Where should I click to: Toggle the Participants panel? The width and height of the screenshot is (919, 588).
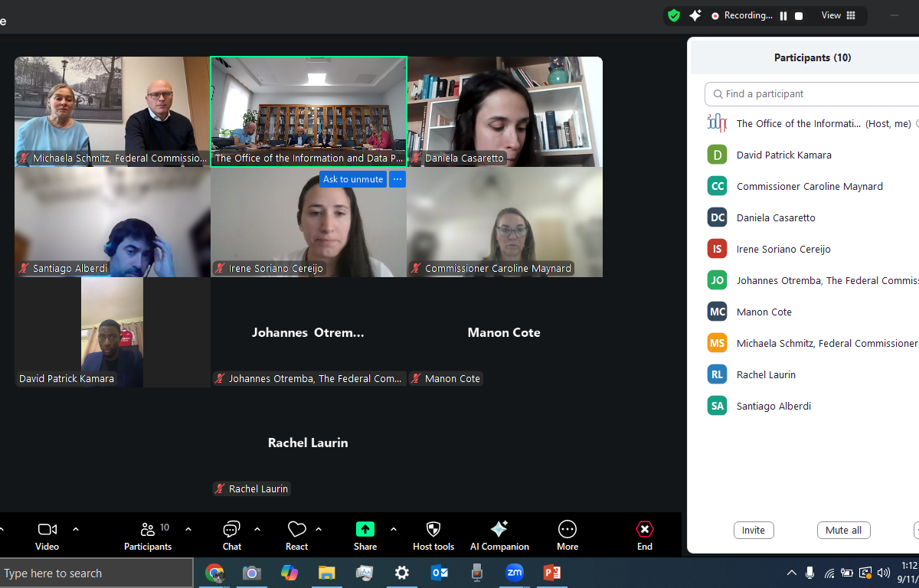(x=148, y=530)
